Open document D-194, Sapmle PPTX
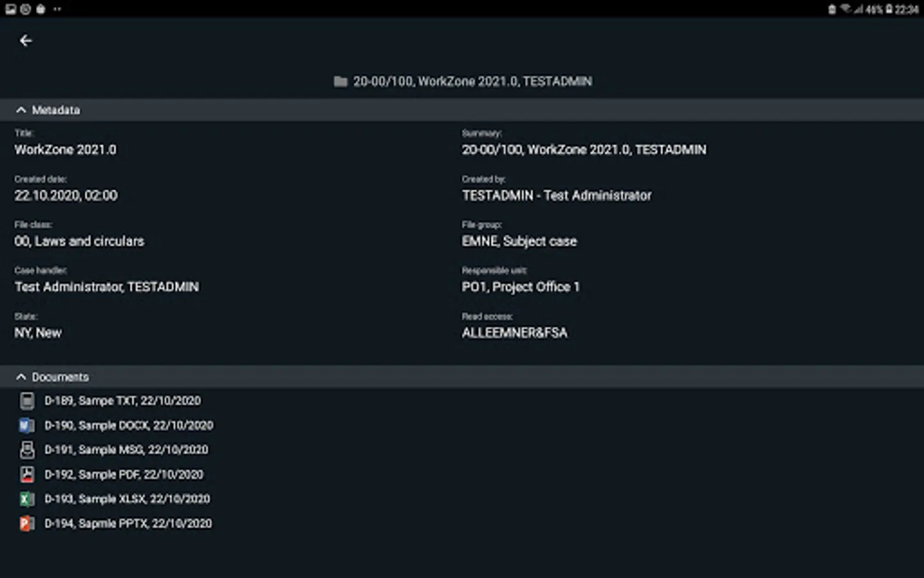 (x=128, y=523)
